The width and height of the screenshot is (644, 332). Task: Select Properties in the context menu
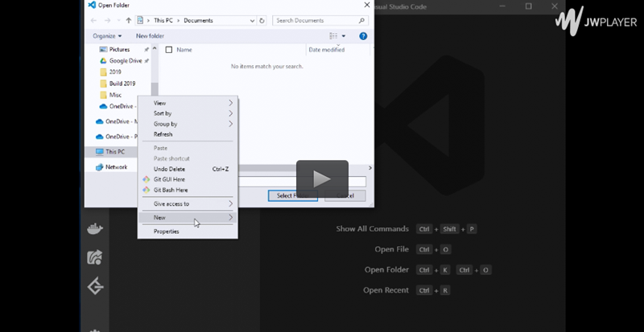(x=167, y=232)
